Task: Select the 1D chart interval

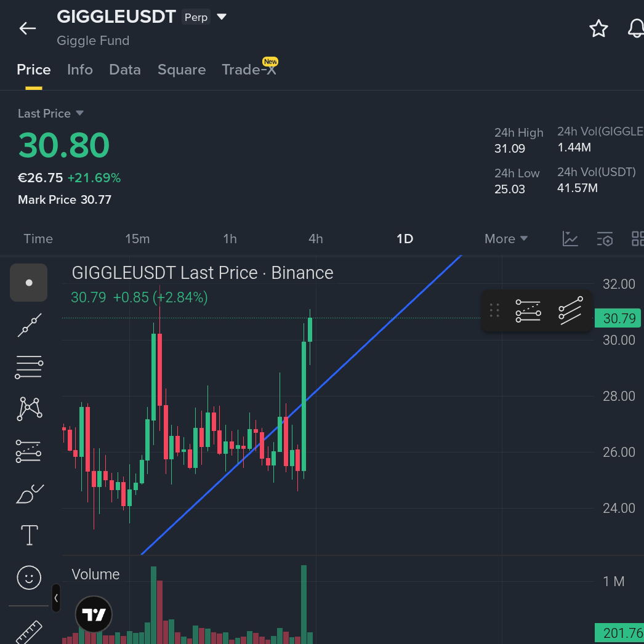Action: [405, 239]
